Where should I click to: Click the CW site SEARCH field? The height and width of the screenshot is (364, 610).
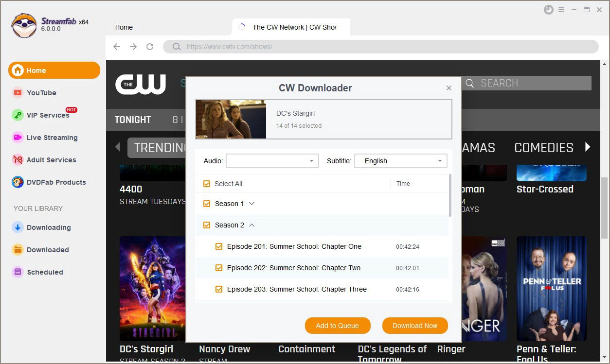pyautogui.click(x=527, y=83)
